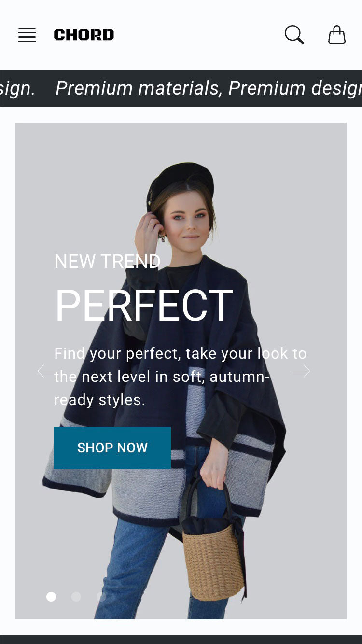Advance to next slide with right arrow
This screenshot has height=644, width=362.
(x=301, y=371)
